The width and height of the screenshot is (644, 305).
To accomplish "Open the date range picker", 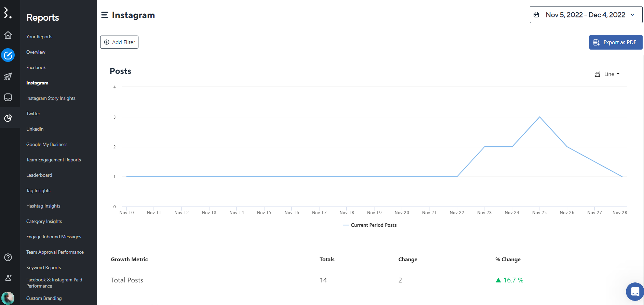I will [x=586, y=15].
